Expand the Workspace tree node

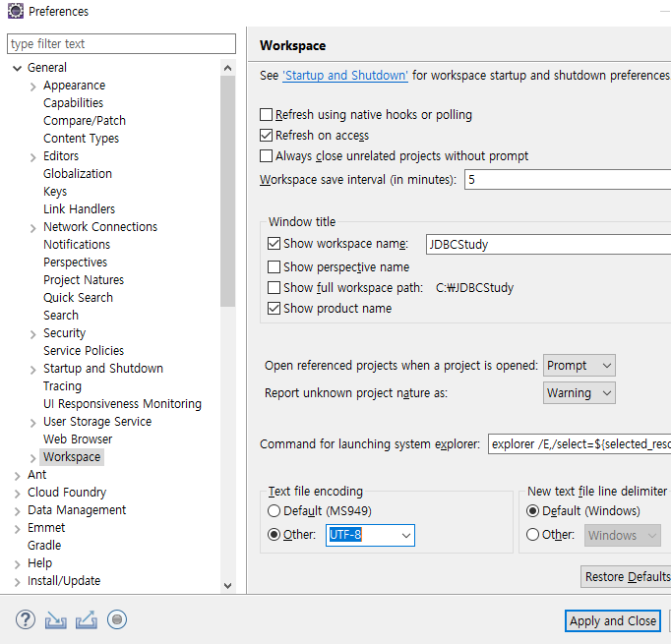tap(32, 458)
